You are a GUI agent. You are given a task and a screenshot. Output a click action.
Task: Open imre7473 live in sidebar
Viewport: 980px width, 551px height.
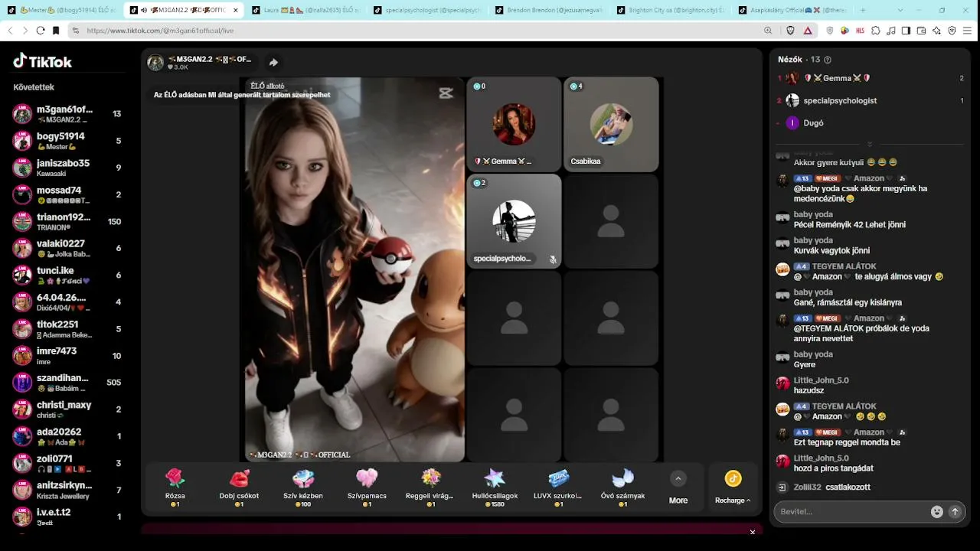tap(68, 356)
